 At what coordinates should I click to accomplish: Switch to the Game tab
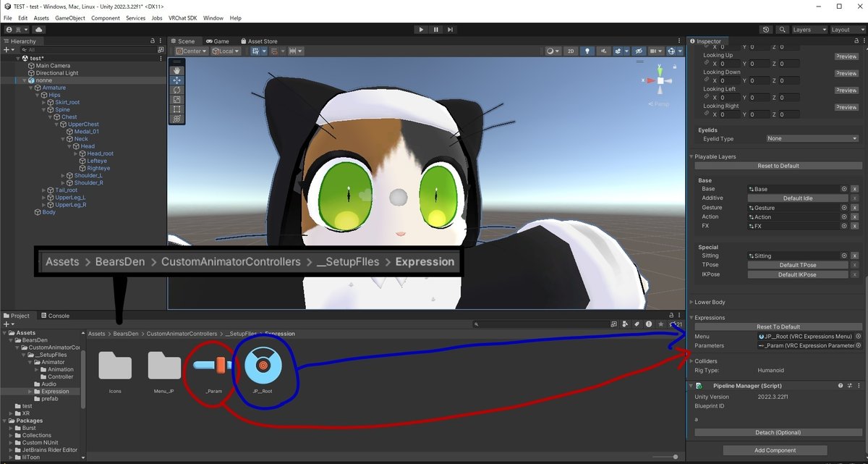coord(217,41)
